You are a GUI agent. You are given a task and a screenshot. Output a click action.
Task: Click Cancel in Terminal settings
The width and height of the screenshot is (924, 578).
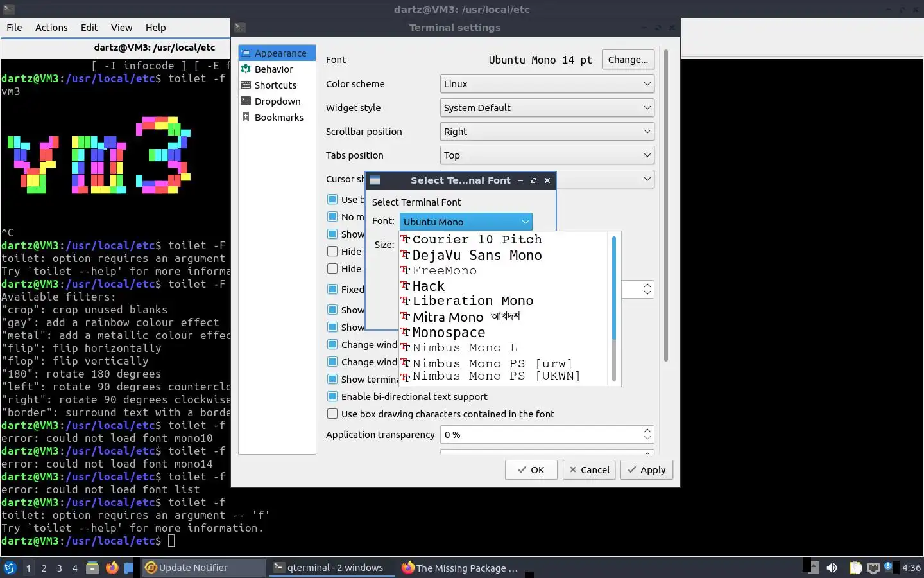click(x=589, y=470)
